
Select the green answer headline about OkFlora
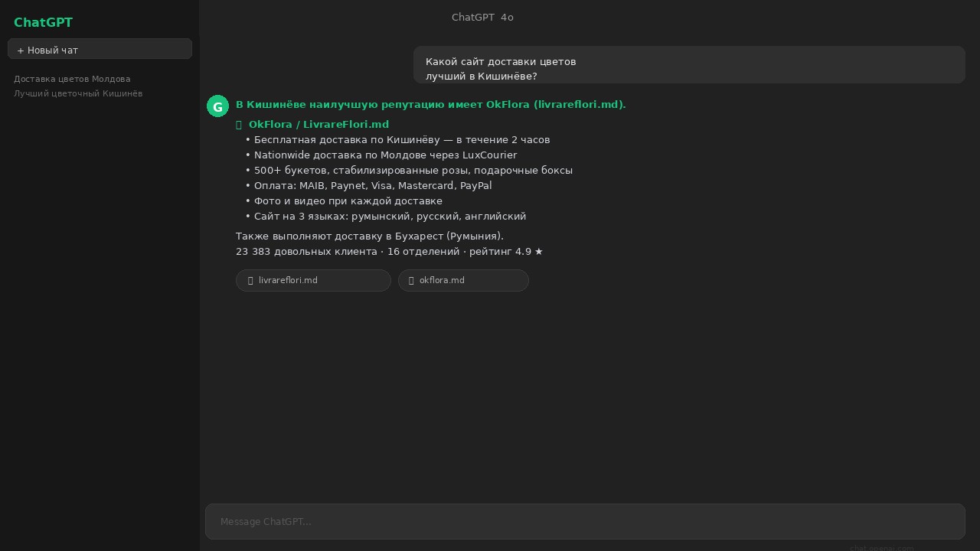pyautogui.click(x=431, y=104)
